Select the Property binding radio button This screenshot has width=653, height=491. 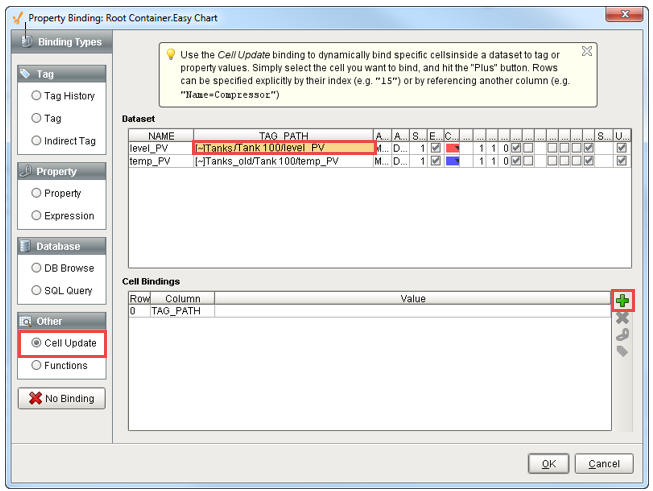[x=36, y=193]
